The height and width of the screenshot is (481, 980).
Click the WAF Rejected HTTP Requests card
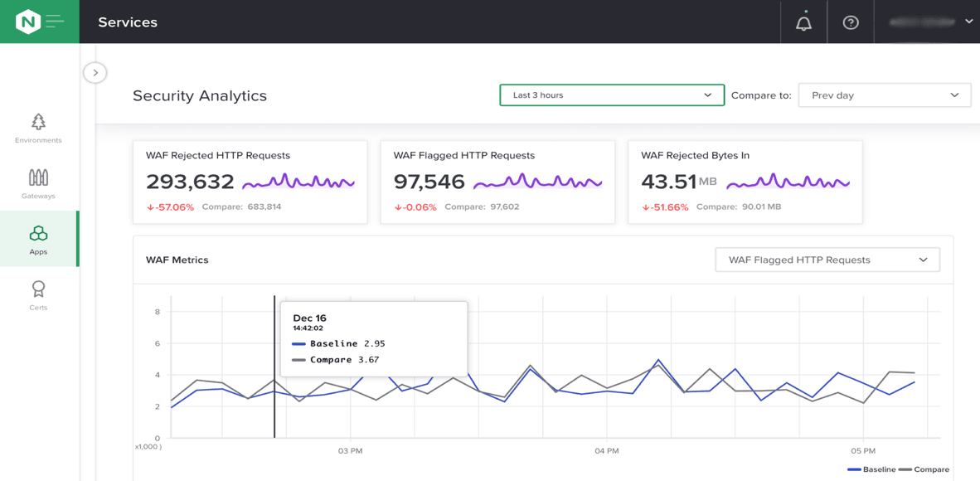250,182
